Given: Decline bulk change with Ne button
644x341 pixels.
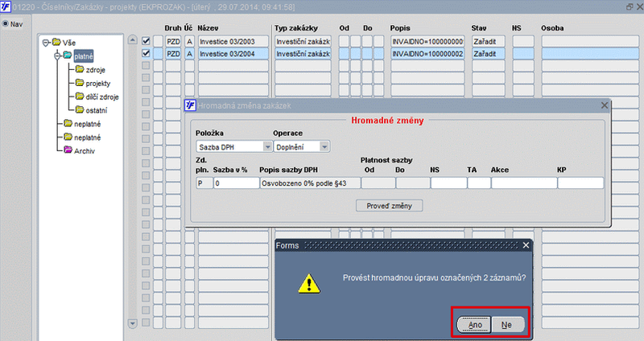Looking at the screenshot, I should [x=508, y=325].
